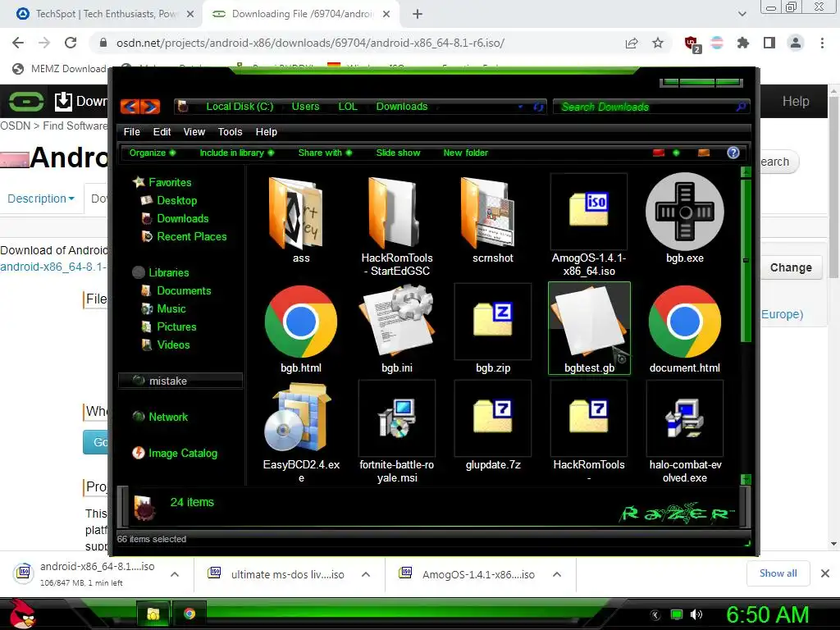Open Include in library dropdown

click(x=237, y=153)
